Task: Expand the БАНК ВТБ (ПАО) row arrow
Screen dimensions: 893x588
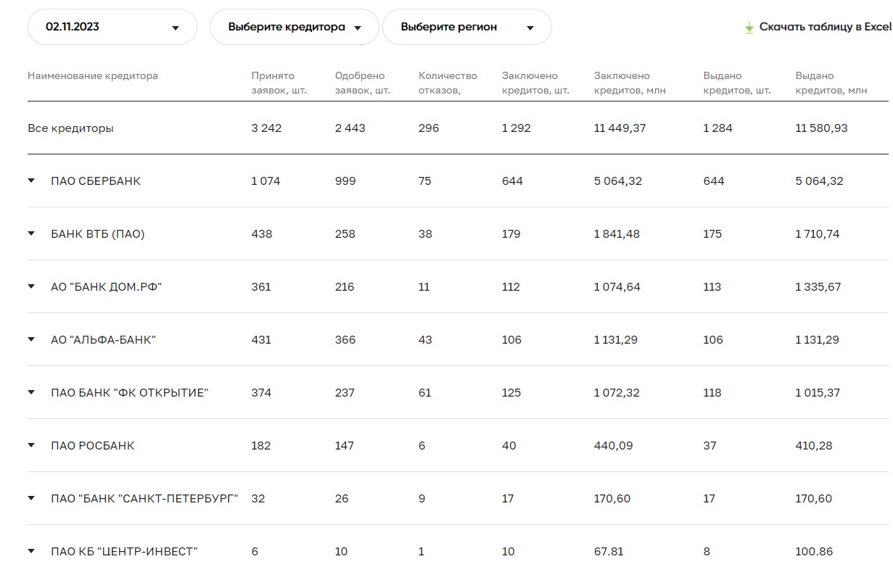Action: pos(31,234)
